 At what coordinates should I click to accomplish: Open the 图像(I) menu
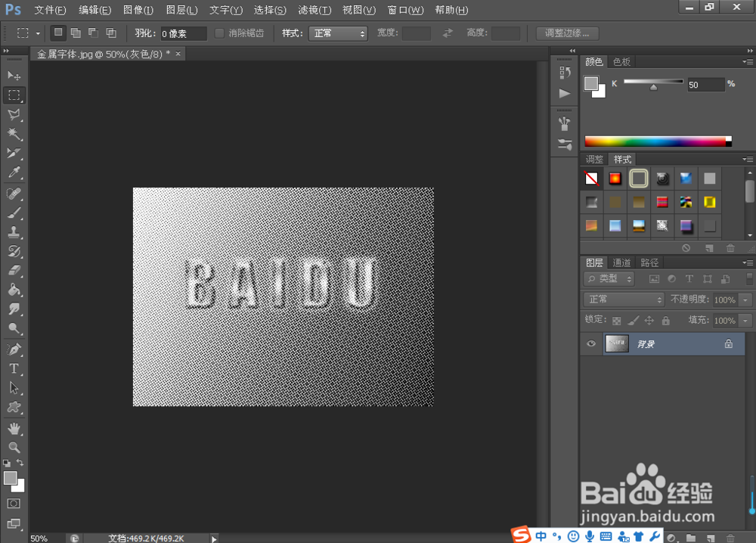(138, 10)
